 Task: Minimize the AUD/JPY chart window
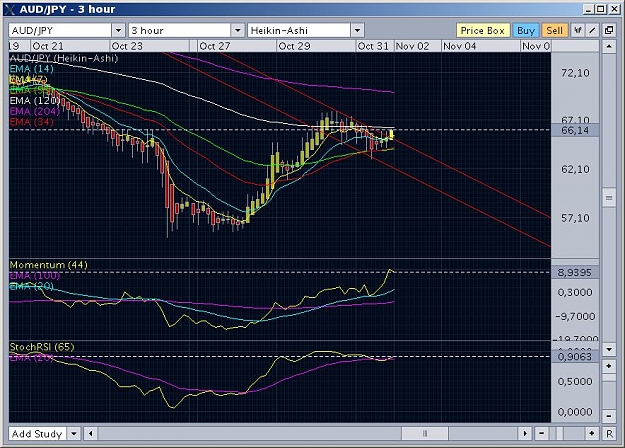588,9
